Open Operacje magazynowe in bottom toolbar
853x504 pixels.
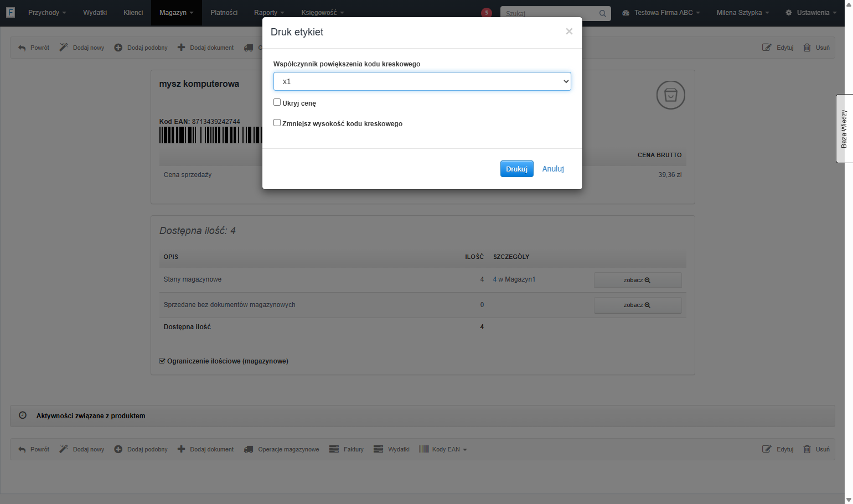click(282, 449)
